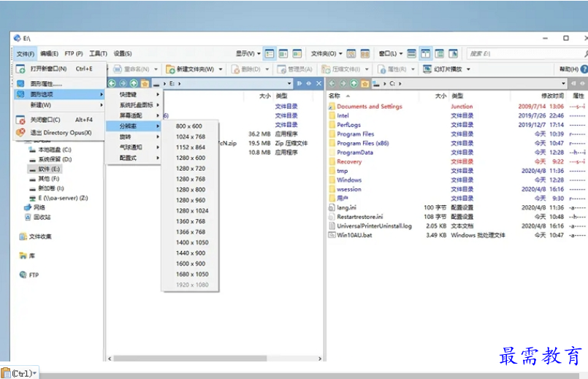
Task: Select the Program Files (x86) folder
Action: (x=362, y=143)
